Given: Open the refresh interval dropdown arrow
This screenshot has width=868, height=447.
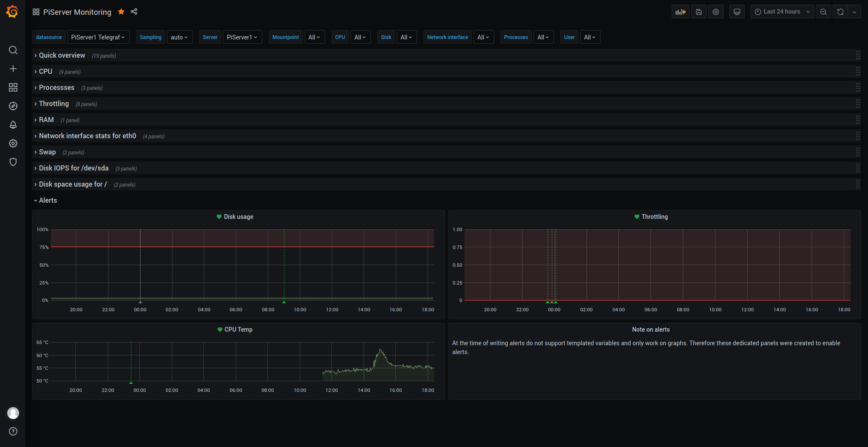Looking at the screenshot, I should coord(854,12).
